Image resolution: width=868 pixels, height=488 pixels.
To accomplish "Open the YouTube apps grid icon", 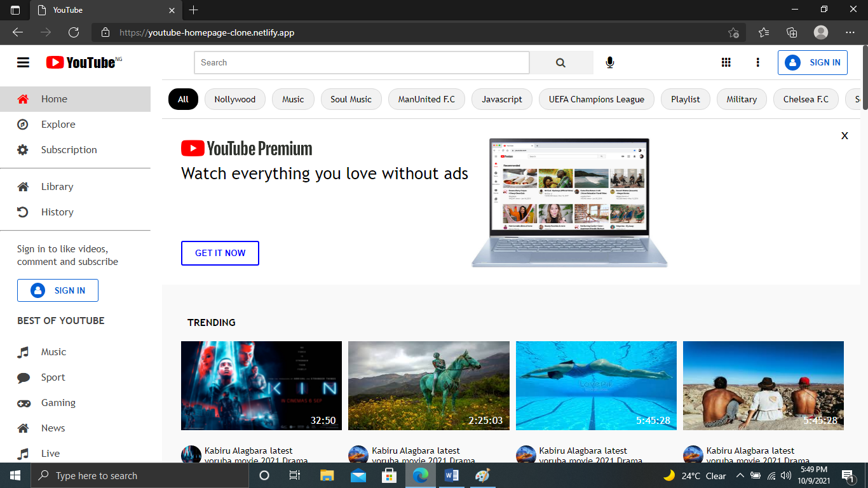I will click(726, 62).
